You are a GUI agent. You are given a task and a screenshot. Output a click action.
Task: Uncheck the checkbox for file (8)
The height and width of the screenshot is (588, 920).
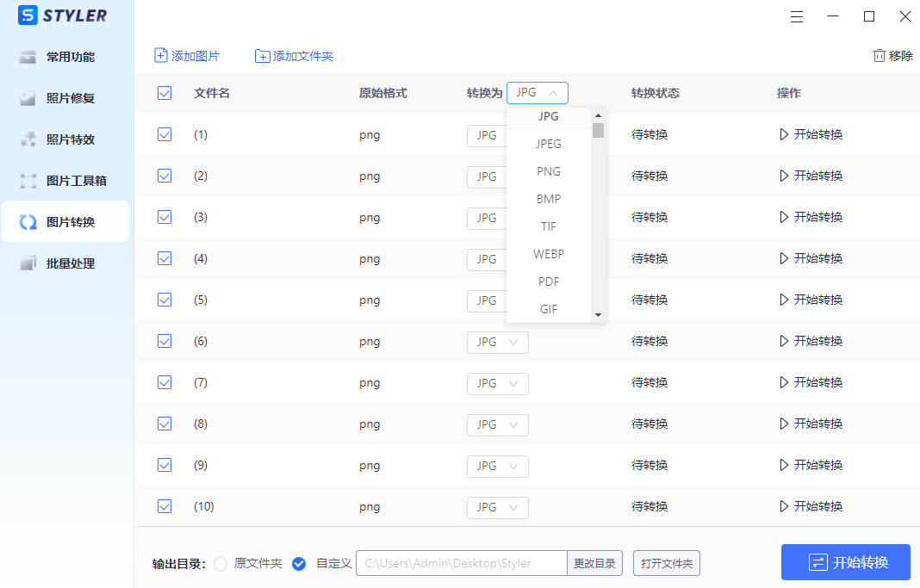(165, 424)
